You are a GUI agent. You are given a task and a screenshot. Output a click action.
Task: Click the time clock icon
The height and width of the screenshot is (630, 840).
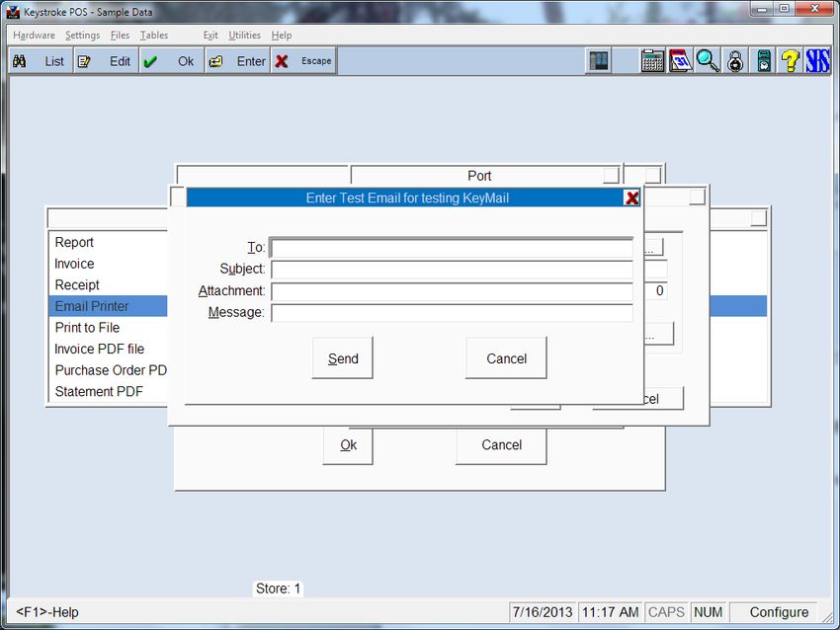763,60
